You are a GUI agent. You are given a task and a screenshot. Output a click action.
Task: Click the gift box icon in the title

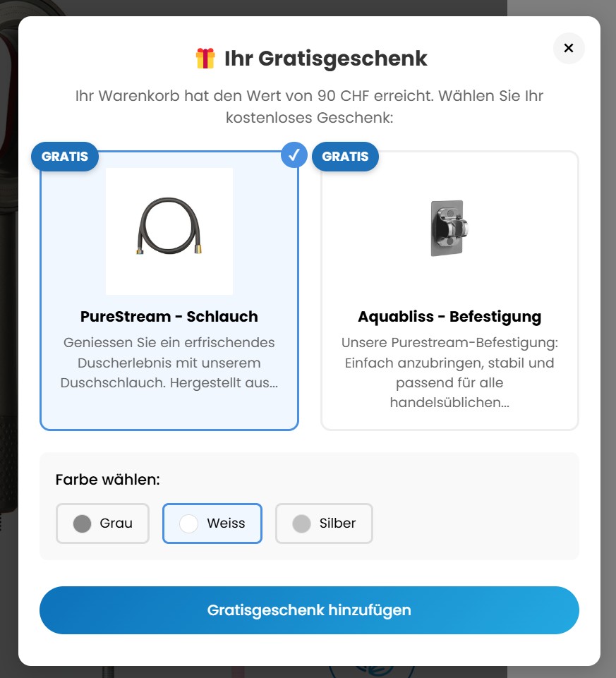(205, 59)
